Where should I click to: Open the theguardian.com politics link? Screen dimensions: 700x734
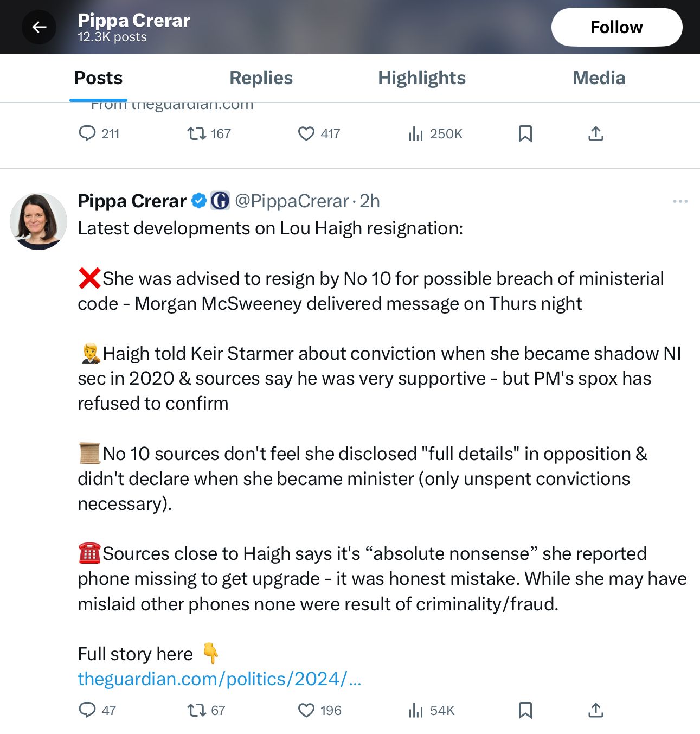point(219,679)
